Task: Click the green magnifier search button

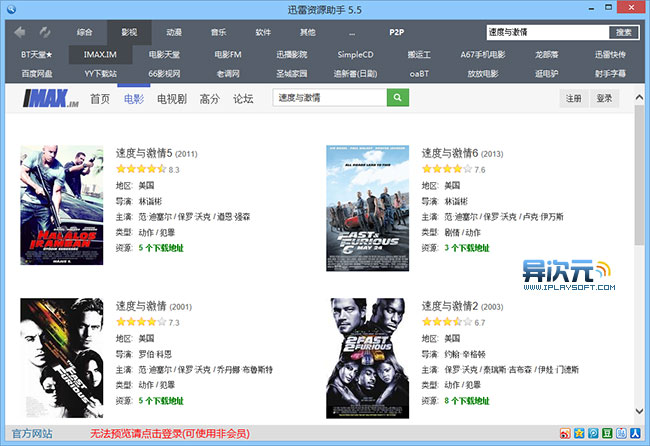Action: pos(398,97)
